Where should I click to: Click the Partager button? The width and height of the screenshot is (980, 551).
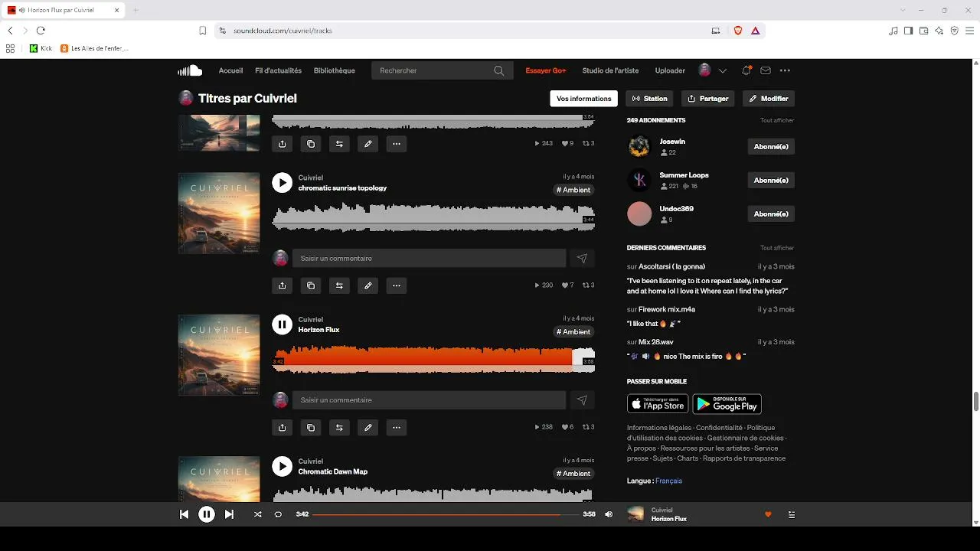707,99
